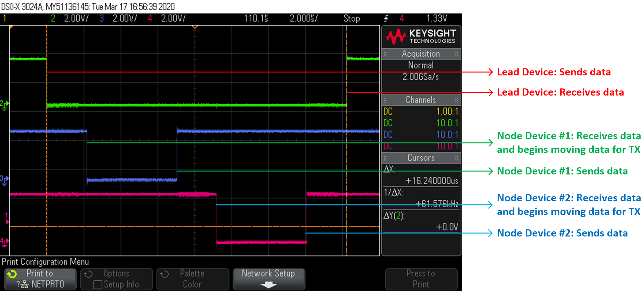Click the orange time reference triangle at top
Image resolution: width=644 pixels, height=291 pixels.
tap(195, 27)
